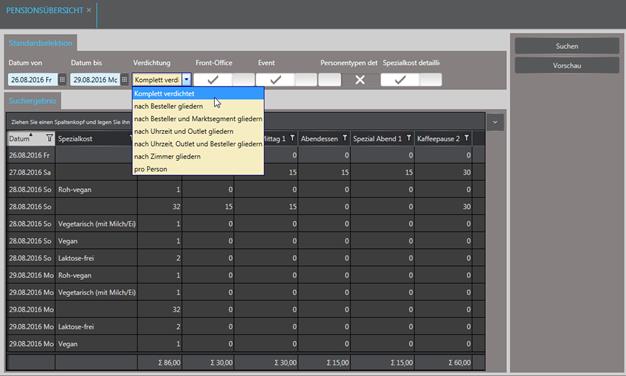The image size is (626, 376).
Task: Choose 'nach Besteller und Marktsegment gliedern'
Action: tap(198, 119)
